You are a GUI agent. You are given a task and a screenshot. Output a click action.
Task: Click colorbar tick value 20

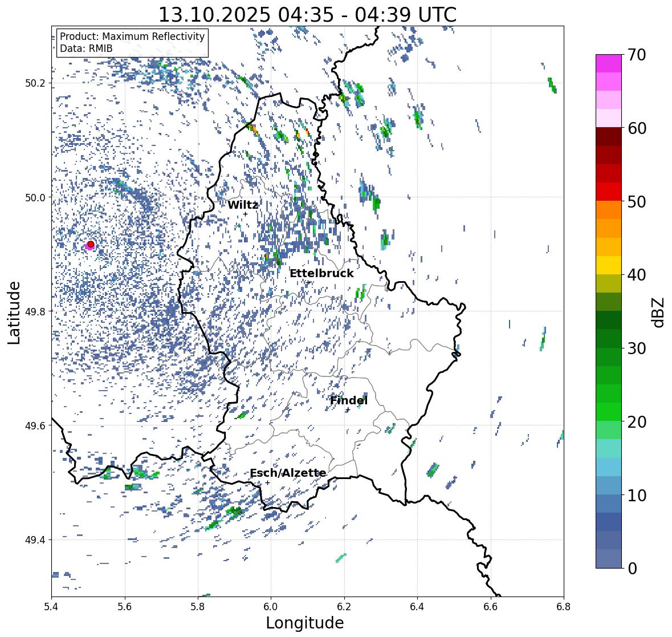pyautogui.click(x=637, y=422)
